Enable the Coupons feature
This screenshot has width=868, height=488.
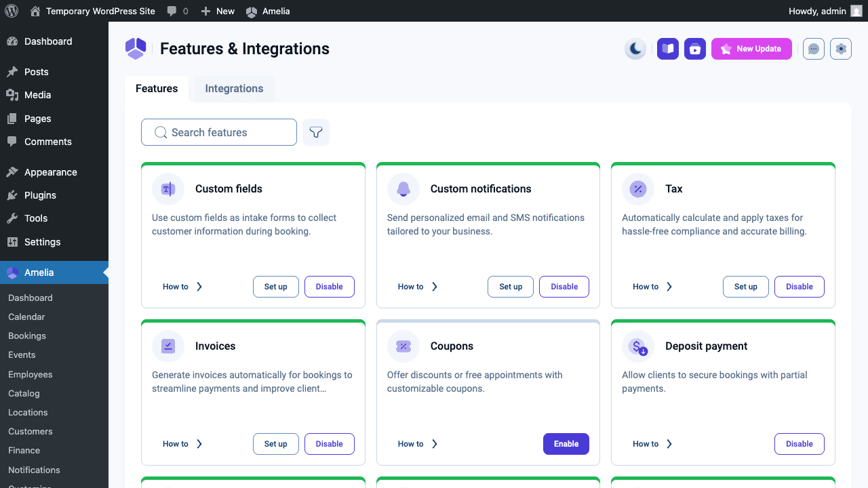coord(566,444)
